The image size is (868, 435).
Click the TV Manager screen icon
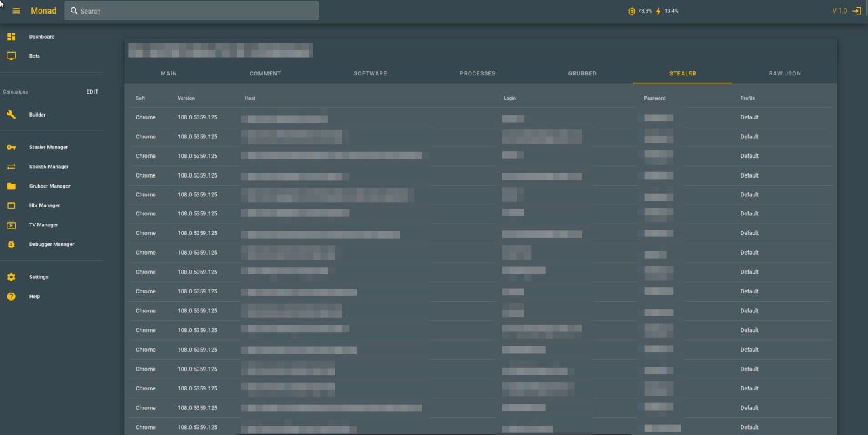pos(11,225)
